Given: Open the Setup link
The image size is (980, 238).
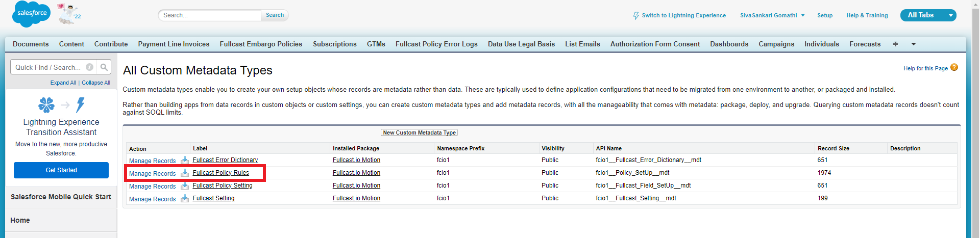Looking at the screenshot, I should pos(825,15).
